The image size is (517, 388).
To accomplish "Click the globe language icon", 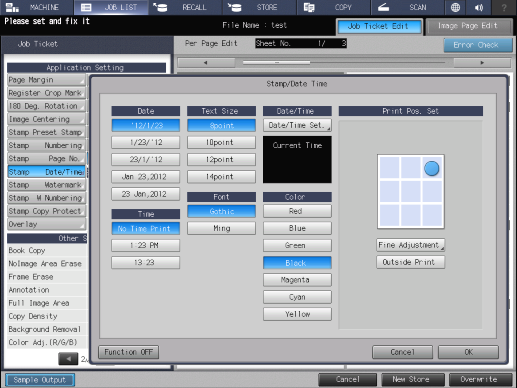I will point(455,7).
